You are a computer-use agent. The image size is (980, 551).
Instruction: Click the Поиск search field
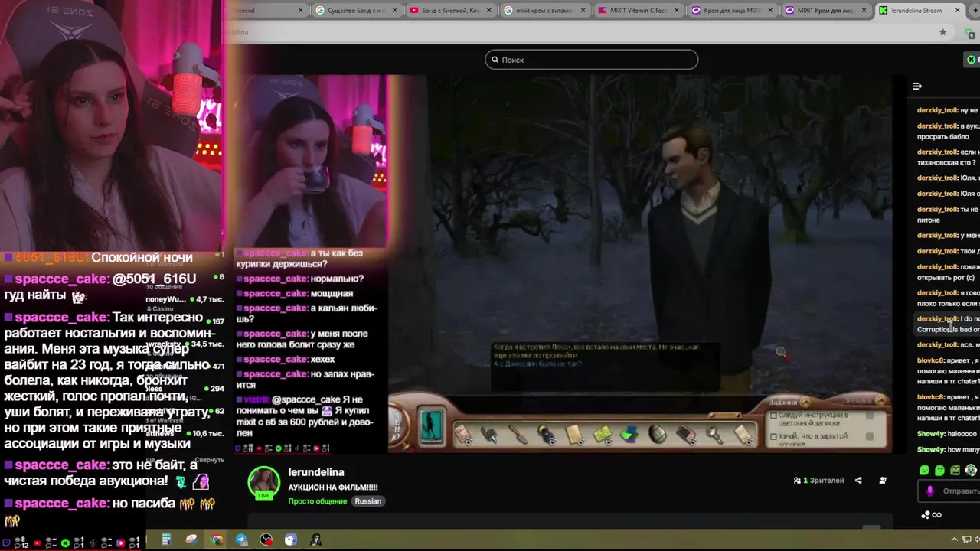point(592,60)
